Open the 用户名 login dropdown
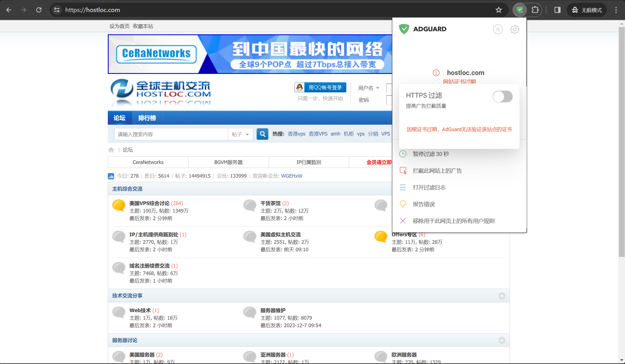Screen dimensions: 625x364 (369, 88)
